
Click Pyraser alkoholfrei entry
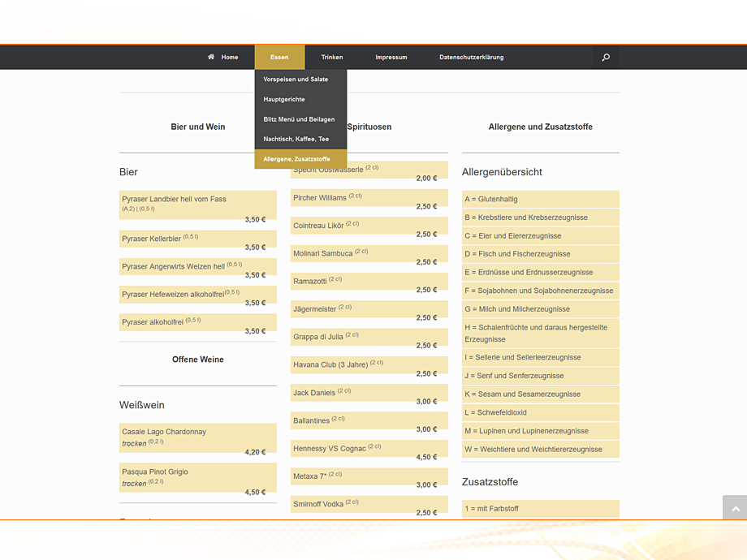coord(197,322)
